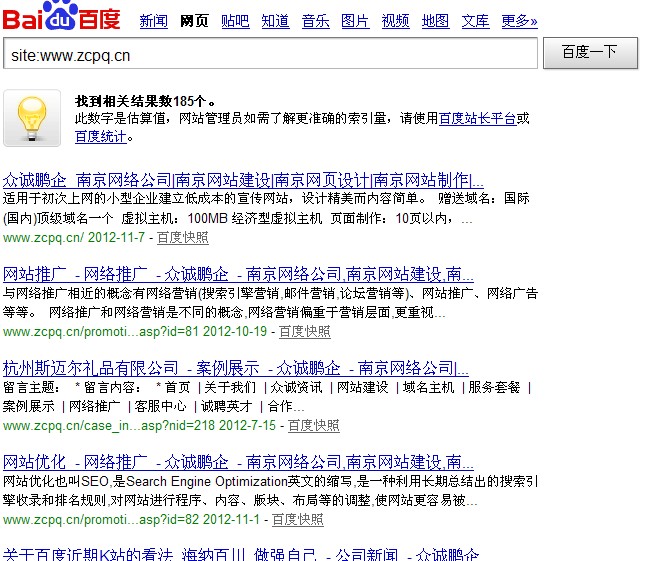Open the 视频 video tab
658x561 pixels.
click(395, 21)
